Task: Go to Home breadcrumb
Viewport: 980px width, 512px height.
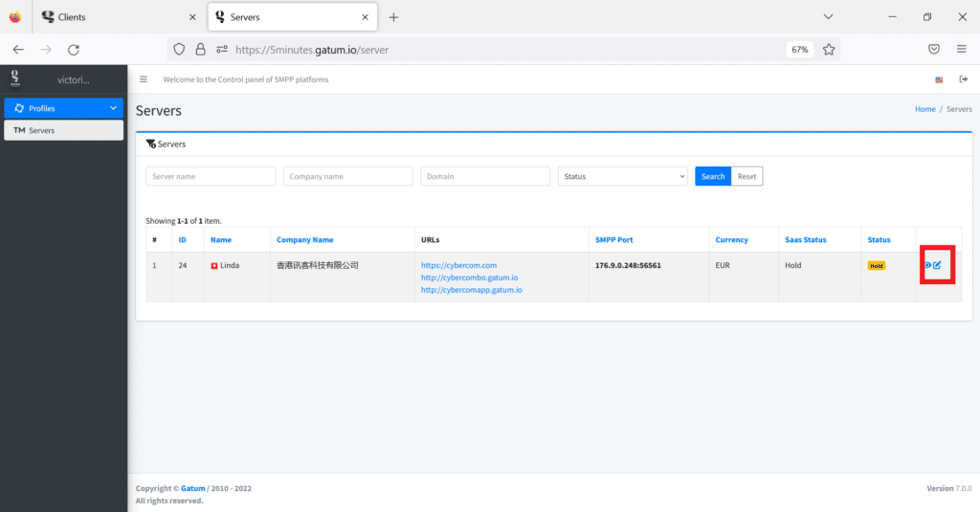Action: click(925, 109)
